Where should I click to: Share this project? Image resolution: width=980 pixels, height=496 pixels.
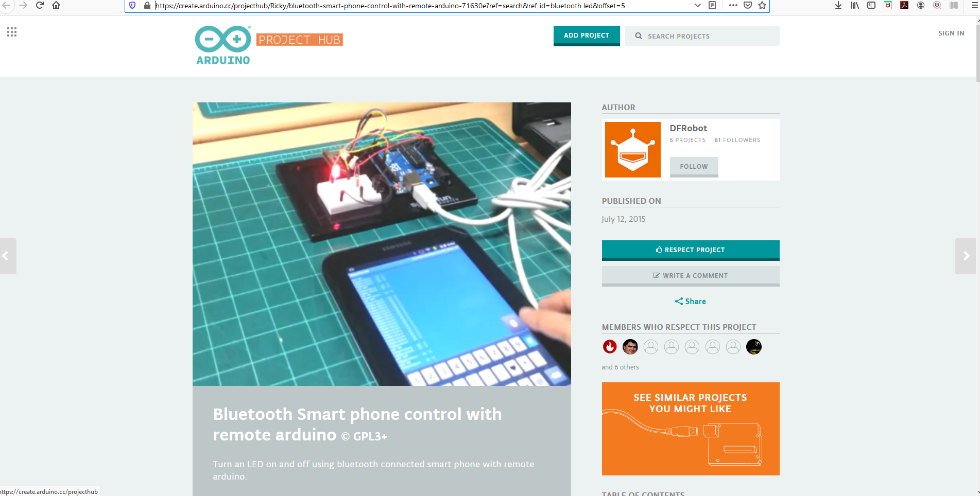[691, 302]
